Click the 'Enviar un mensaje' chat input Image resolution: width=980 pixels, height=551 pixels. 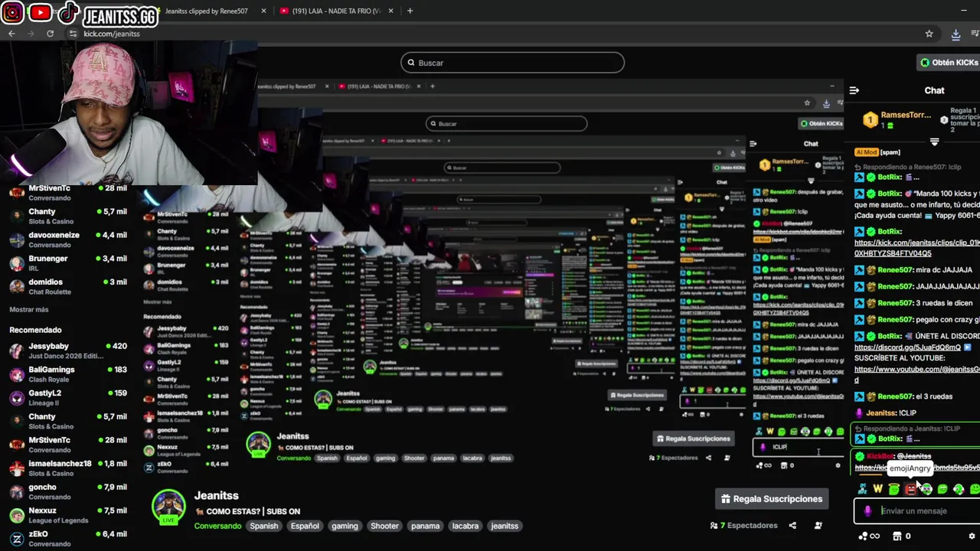point(917,511)
